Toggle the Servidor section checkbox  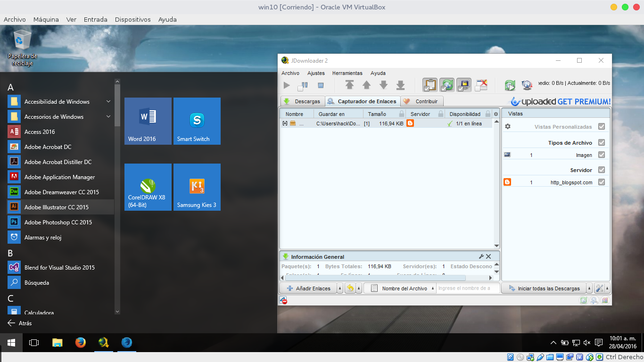coord(601,170)
